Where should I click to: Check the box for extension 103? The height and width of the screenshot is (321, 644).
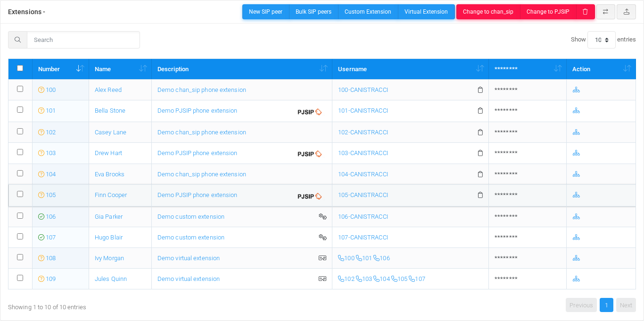pos(20,152)
